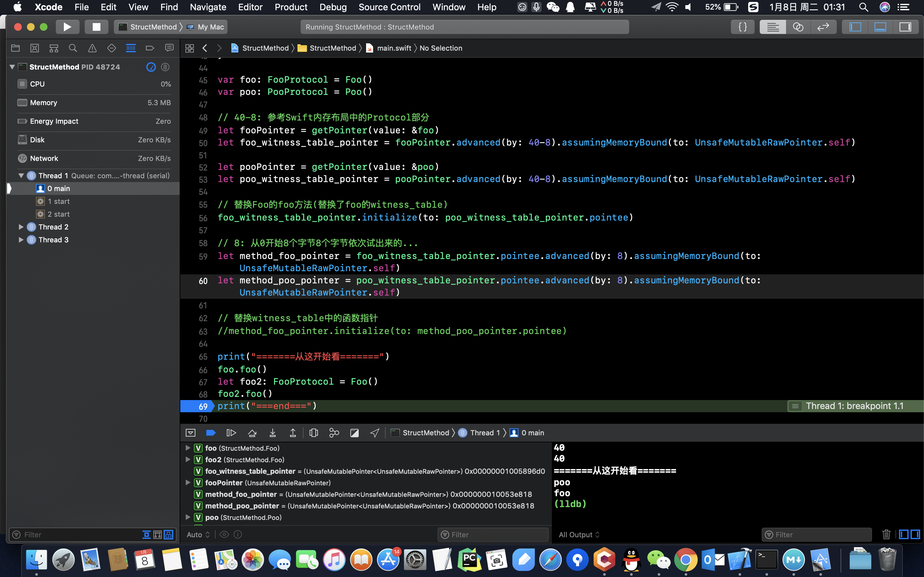
Task: Expand Thread 2 in debug navigator
Action: point(21,227)
